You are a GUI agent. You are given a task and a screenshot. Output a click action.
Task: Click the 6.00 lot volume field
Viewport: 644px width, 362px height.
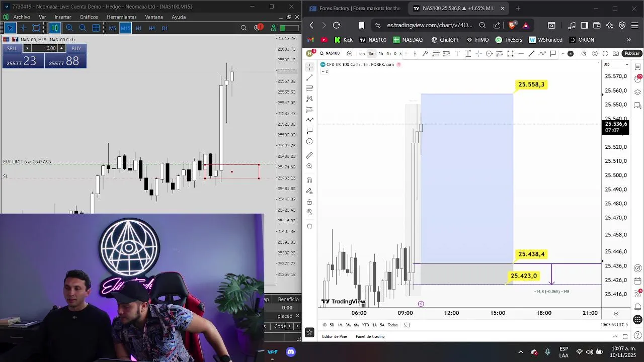coord(45,48)
